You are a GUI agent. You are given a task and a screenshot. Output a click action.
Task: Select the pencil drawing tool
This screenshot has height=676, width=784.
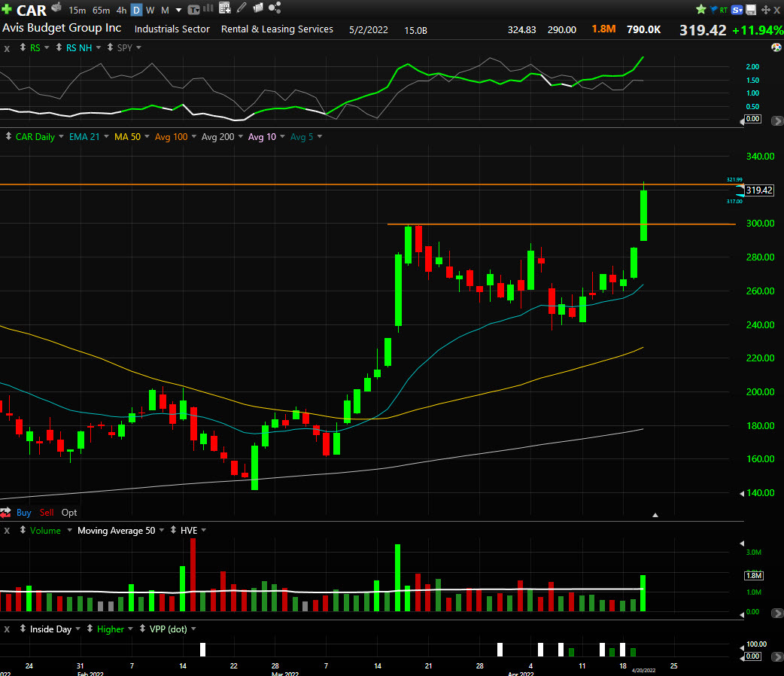[242, 8]
